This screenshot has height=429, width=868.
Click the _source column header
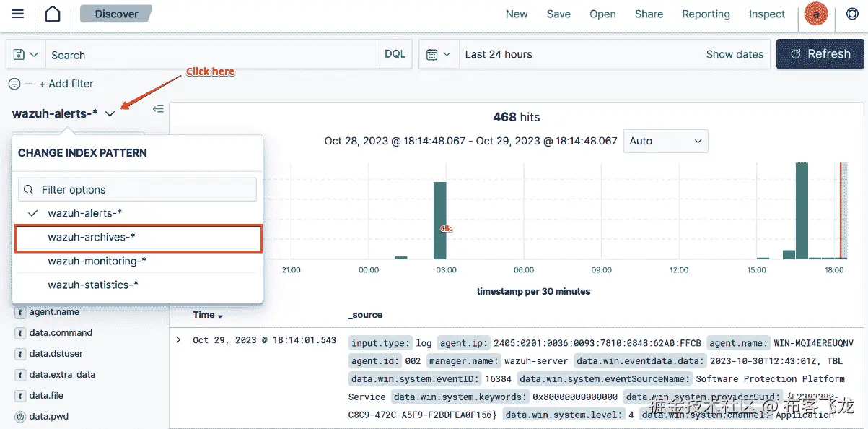tap(365, 315)
